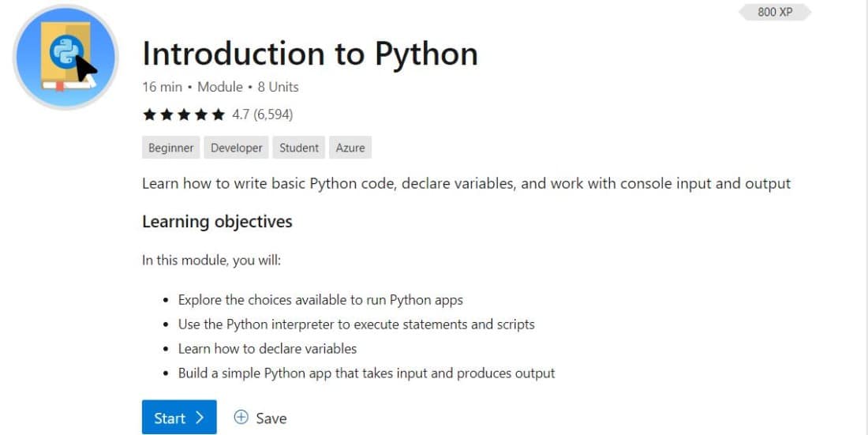Click the fourth rating star
Image resolution: width=868 pixels, height=435 pixels.
201,115
